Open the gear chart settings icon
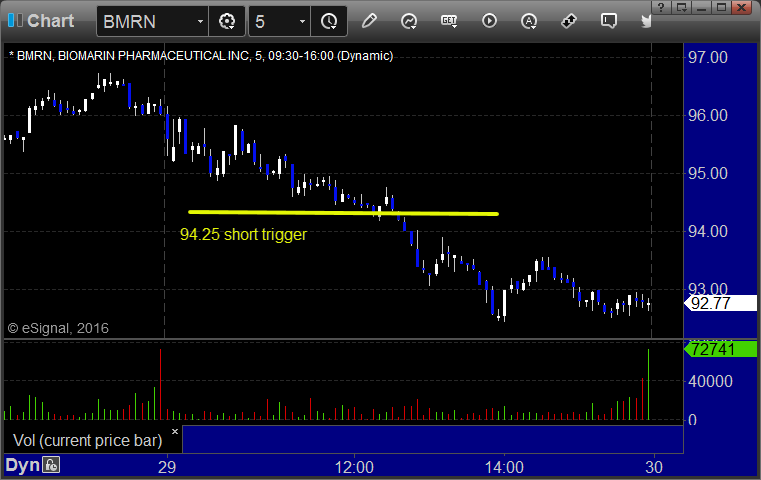Image resolution: width=761 pixels, height=480 pixels. [227, 21]
